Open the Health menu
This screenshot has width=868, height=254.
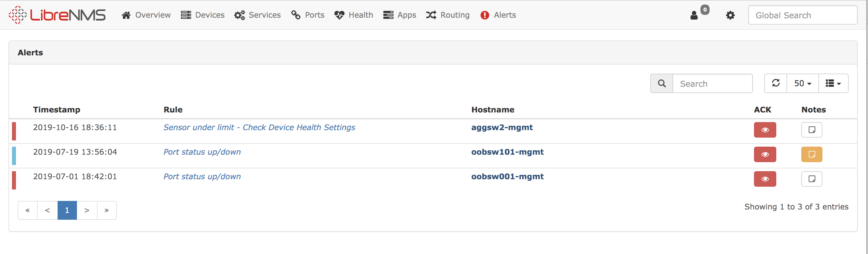[354, 15]
